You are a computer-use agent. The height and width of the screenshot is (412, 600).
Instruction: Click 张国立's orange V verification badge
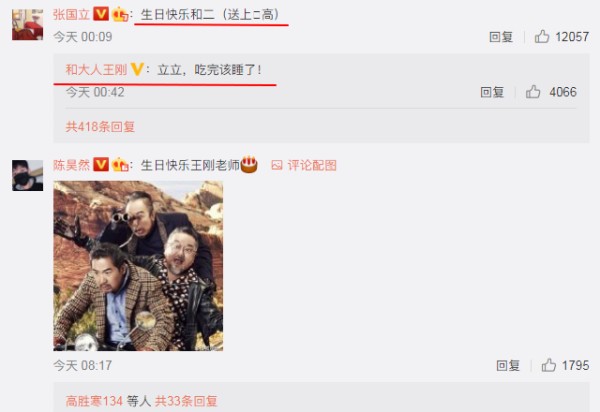tap(101, 15)
